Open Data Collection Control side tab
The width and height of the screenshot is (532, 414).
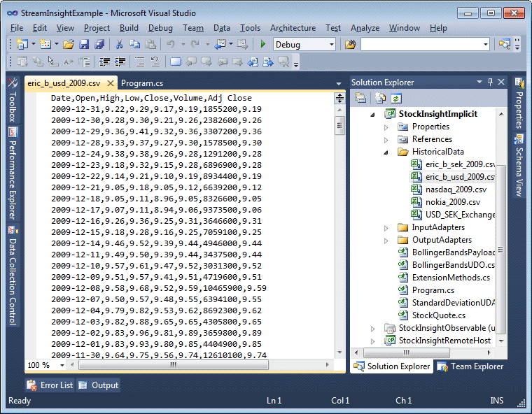pos(13,276)
